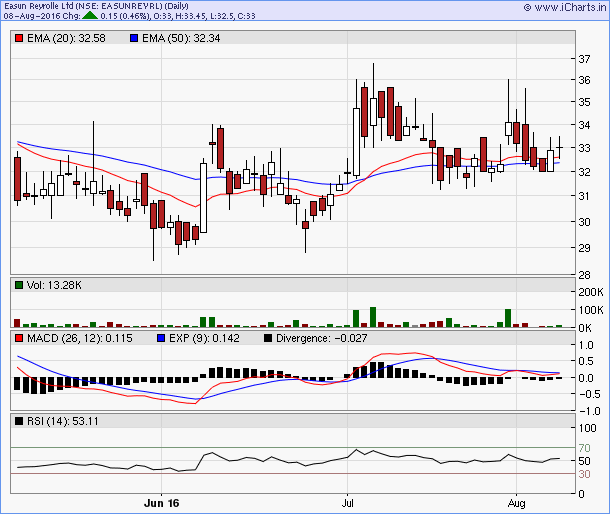
Task: Click the red 30 RSI level label
Action: pos(584,474)
